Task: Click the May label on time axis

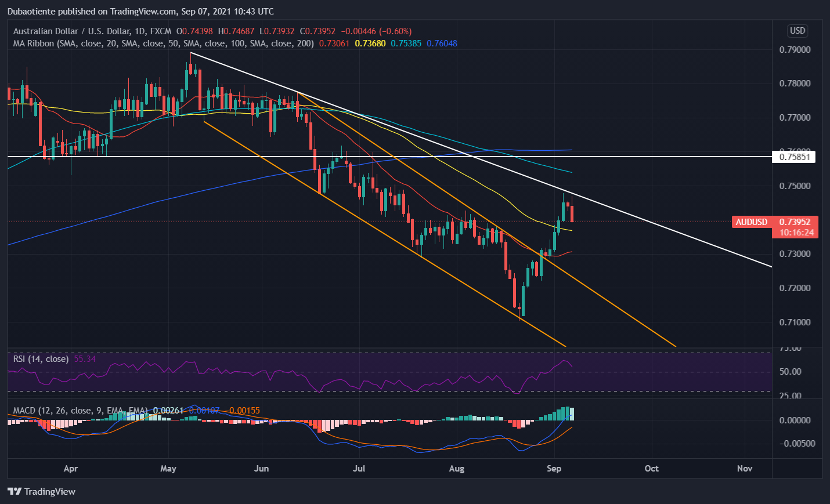Action: (168, 469)
